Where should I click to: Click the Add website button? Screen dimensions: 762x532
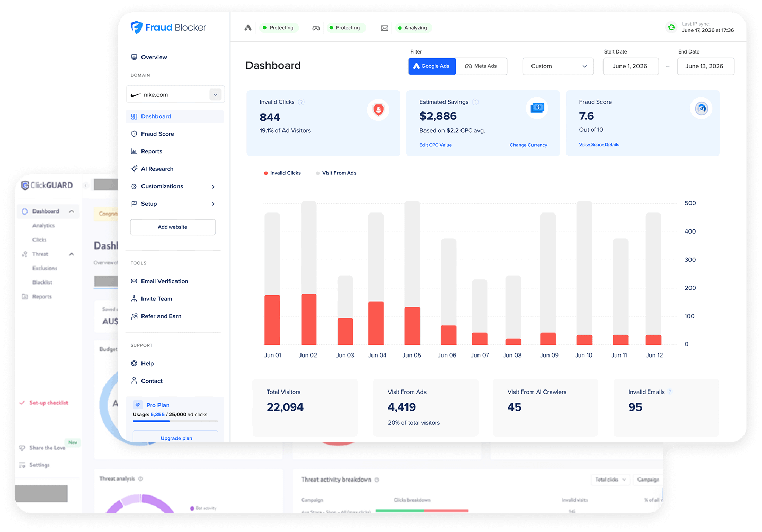[x=173, y=227]
